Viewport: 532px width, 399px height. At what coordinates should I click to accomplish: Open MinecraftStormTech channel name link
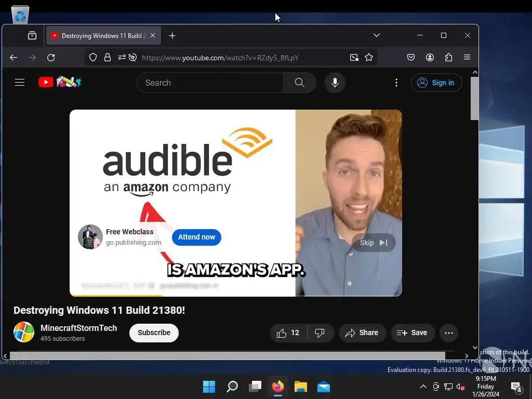79,328
